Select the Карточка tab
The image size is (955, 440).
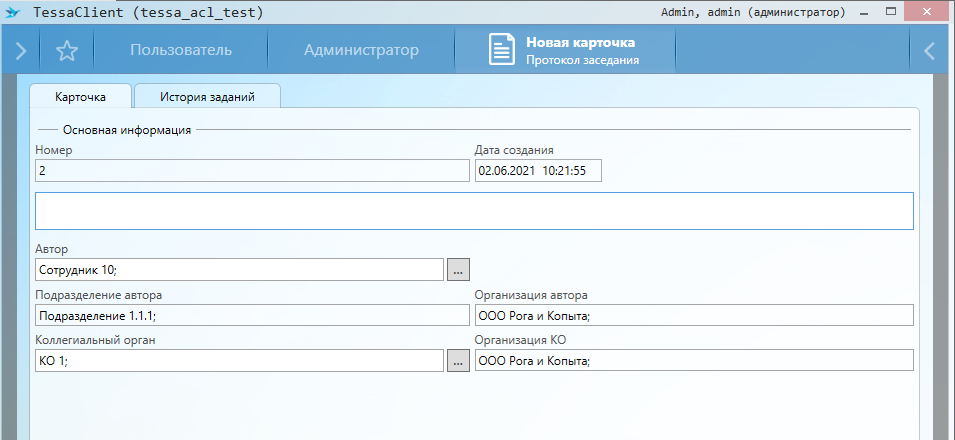click(80, 97)
